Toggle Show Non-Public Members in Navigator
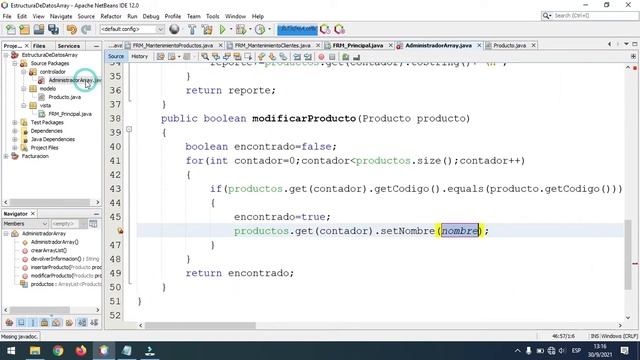Viewport: 640px width, 360px height. coord(44,322)
